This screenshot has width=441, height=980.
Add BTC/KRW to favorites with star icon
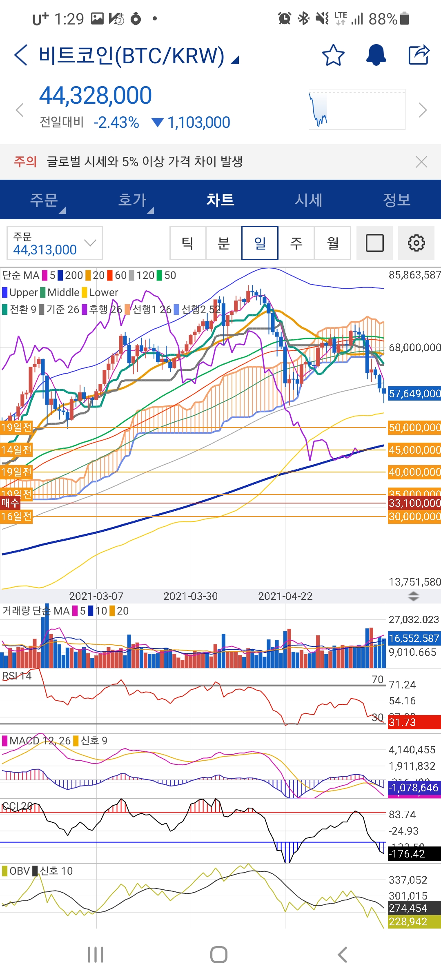(x=333, y=55)
